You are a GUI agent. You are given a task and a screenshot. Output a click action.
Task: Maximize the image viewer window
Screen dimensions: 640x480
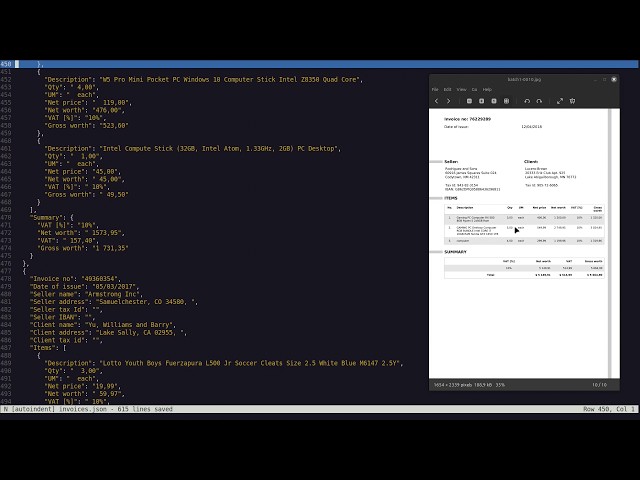604,79
